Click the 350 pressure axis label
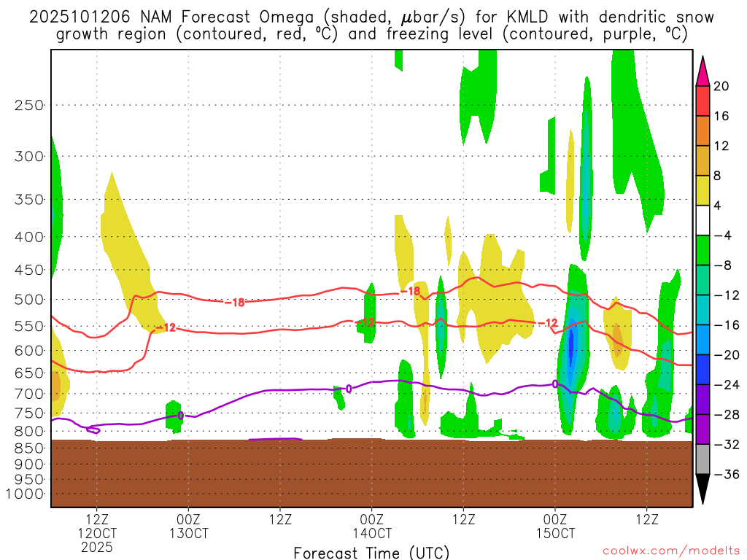The height and width of the screenshot is (560, 747). click(29, 200)
